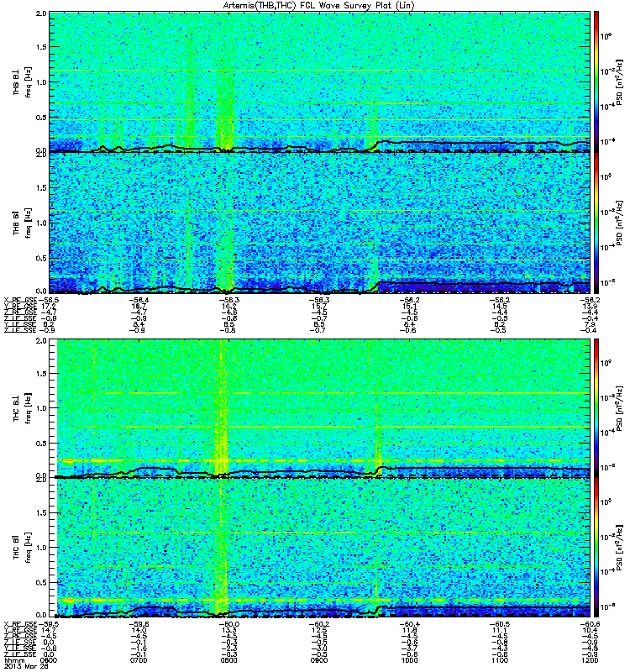Click the '-60.2' X_RE_GSE value under THC panels

coord(319,624)
